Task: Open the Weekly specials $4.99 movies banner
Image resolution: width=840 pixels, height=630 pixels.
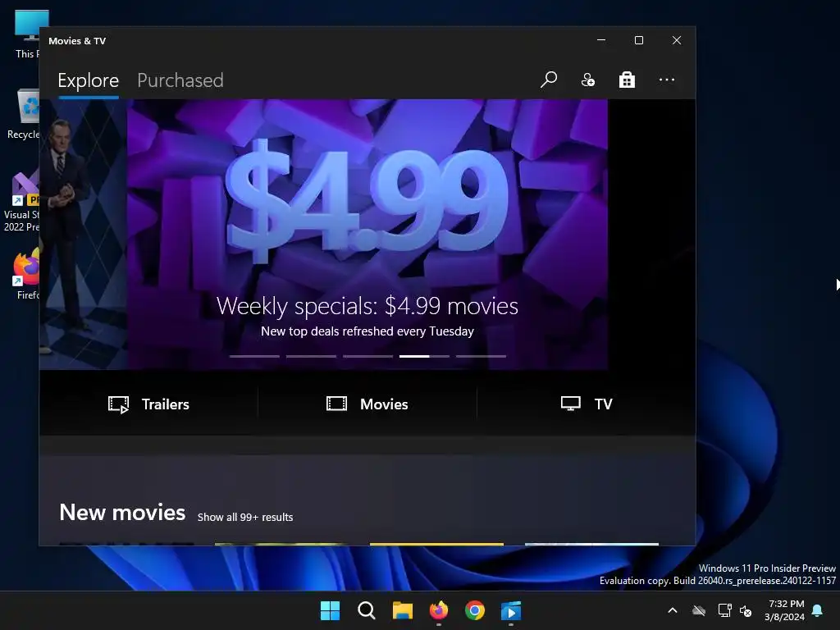Action: coord(367,234)
